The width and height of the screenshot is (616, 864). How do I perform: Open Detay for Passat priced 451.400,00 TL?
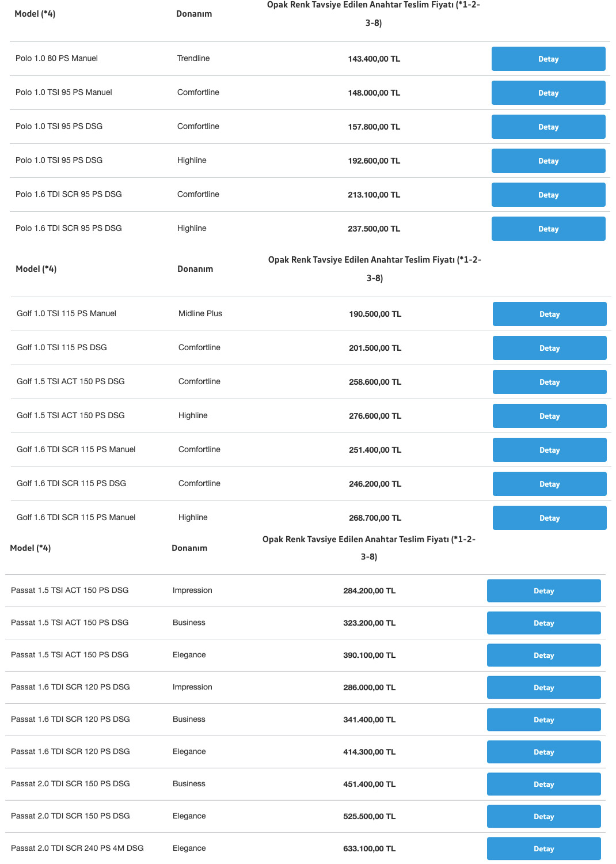(x=543, y=785)
